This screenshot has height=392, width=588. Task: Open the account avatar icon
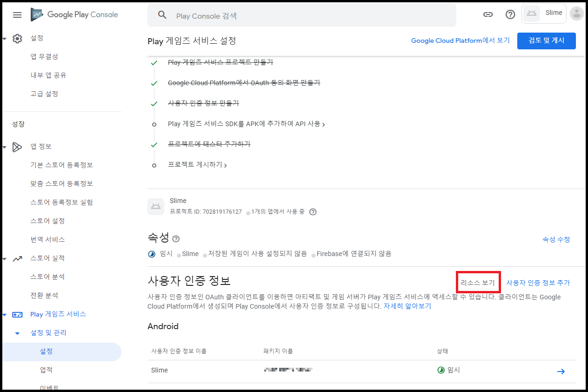[576, 14]
